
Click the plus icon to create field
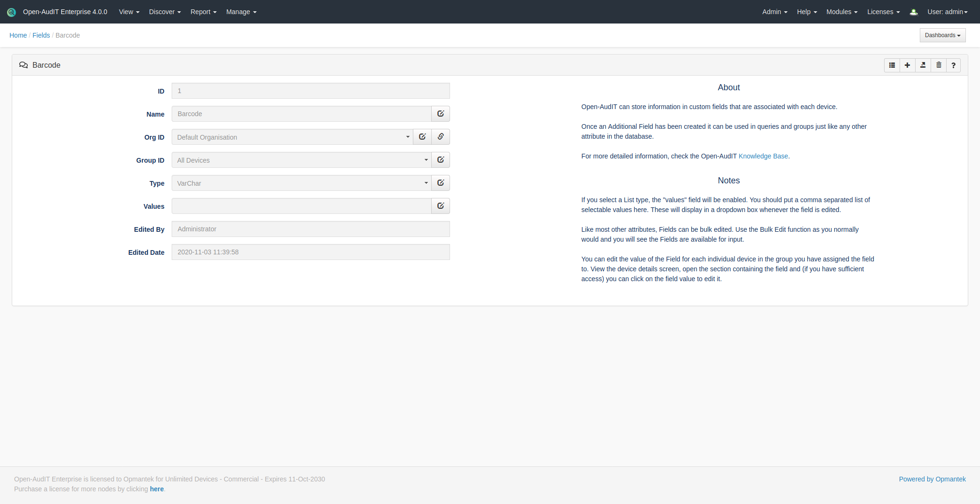(x=908, y=65)
